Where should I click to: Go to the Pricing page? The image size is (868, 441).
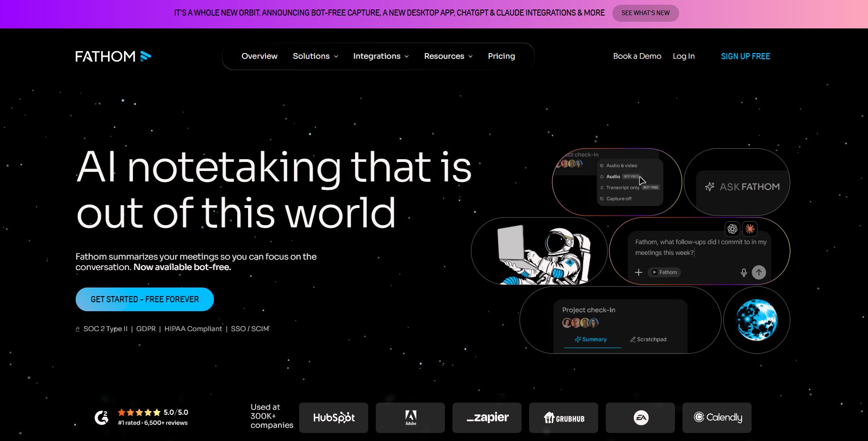click(501, 56)
